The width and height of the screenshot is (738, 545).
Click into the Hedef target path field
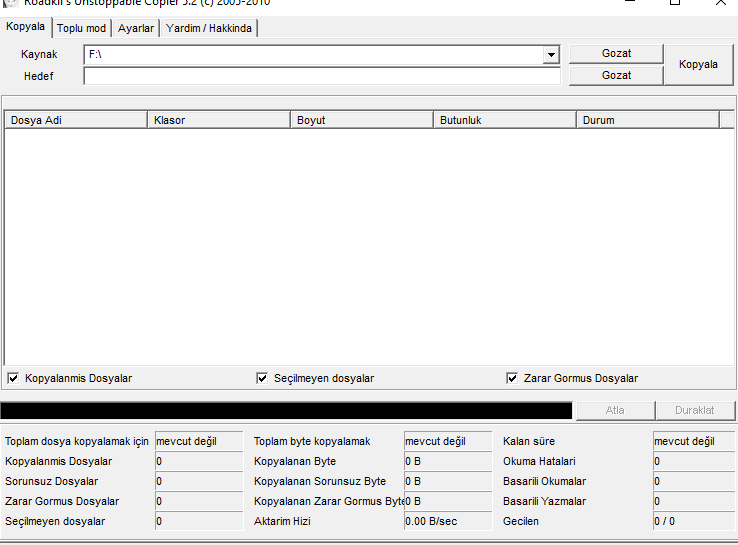[322, 76]
